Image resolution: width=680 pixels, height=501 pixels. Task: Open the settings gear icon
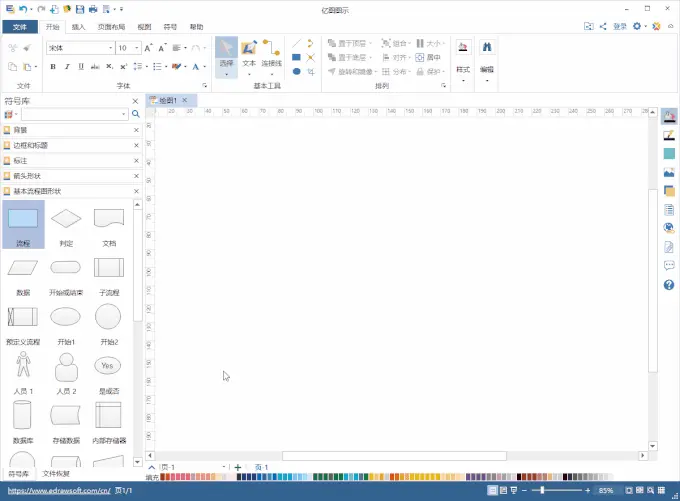point(637,26)
